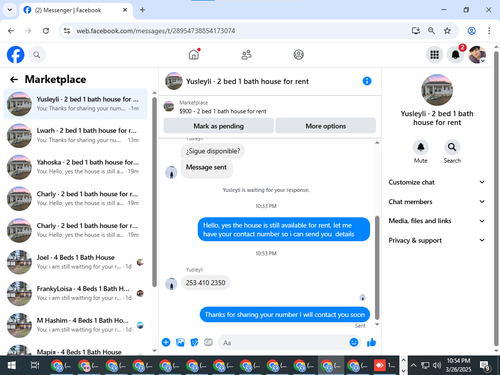Send a thumbs up like
The width and height of the screenshot is (500, 375).
tap(371, 342)
